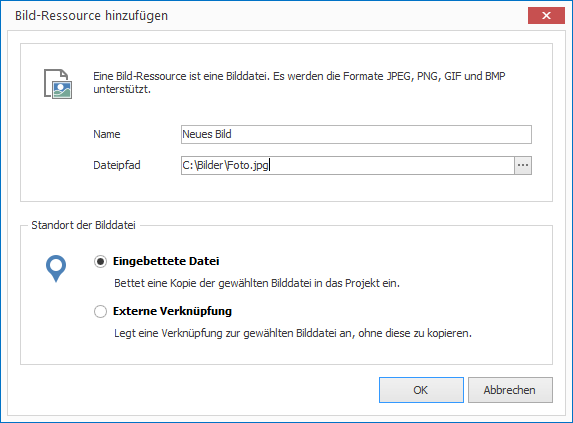The height and width of the screenshot is (423, 573).
Task: Click the image file resource icon
Action: tap(58, 84)
